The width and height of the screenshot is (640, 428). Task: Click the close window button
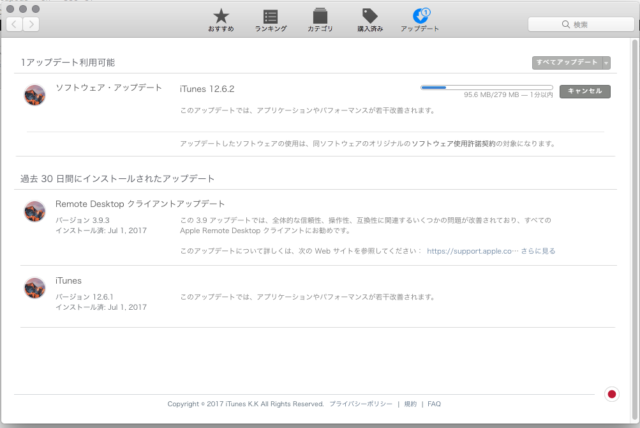point(10,9)
